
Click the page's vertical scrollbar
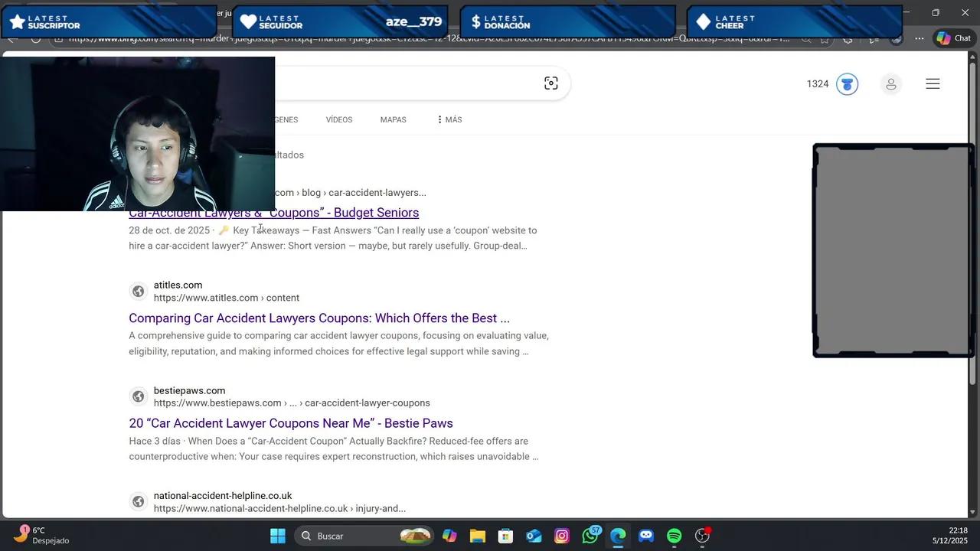pyautogui.click(x=972, y=230)
